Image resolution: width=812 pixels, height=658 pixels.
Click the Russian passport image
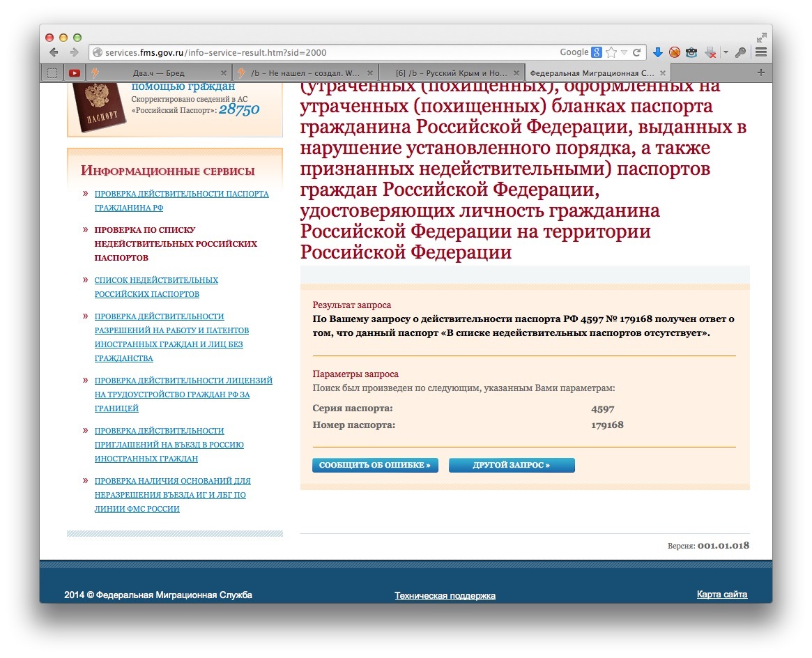point(98,107)
